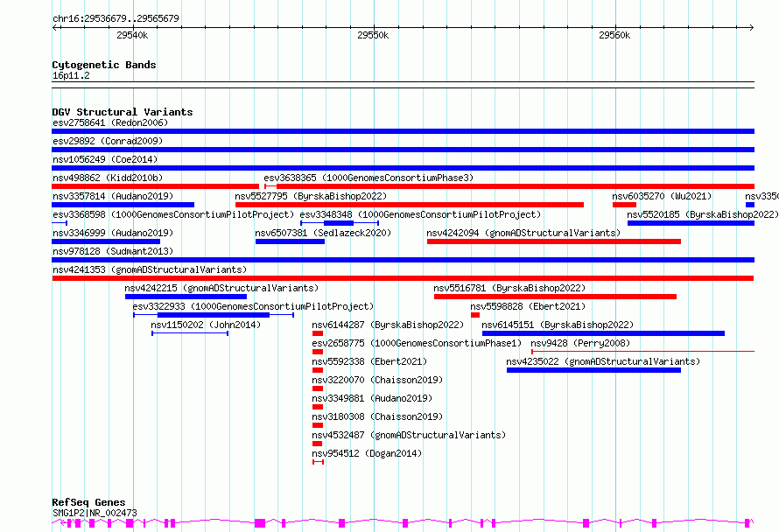This screenshot has height=532, width=779.
Task: Click the red bar under nsv4241353
Action: click(403, 278)
